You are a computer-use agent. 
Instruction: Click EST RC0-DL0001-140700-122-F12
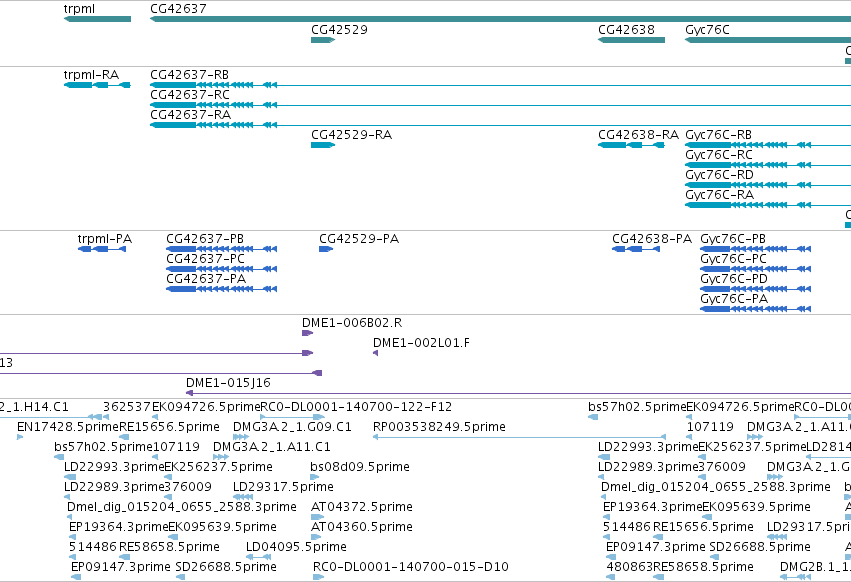pyautogui.click(x=293, y=417)
